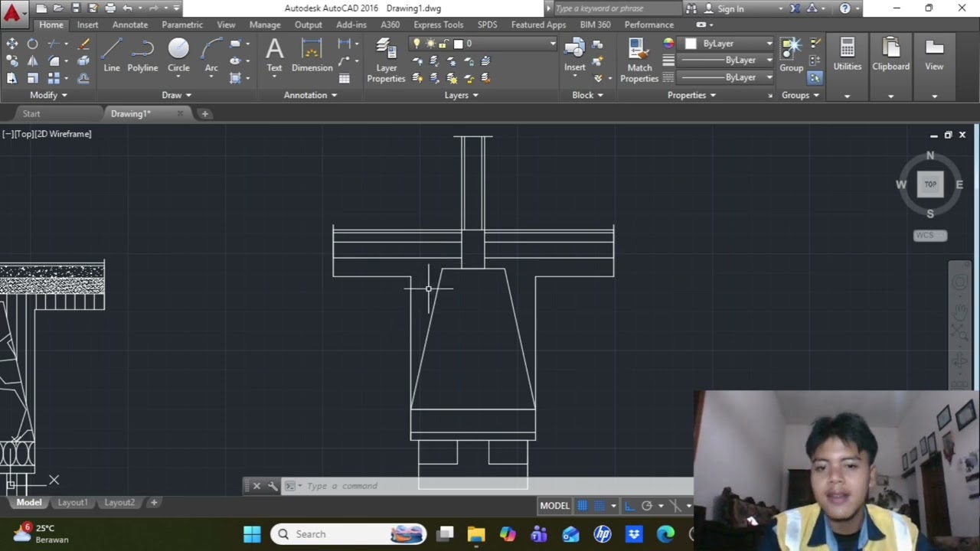Viewport: 980px width, 551px height.
Task: Click the Explode tool icon
Action: pyautogui.click(x=83, y=60)
